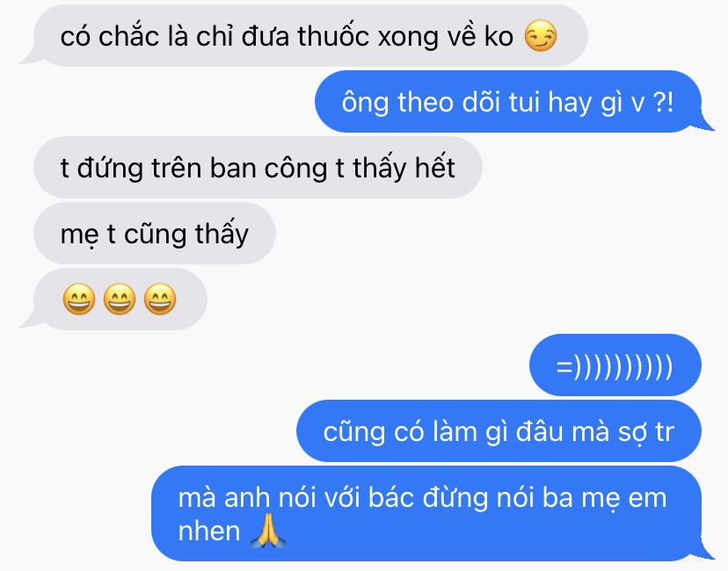Image resolution: width=728 pixels, height=571 pixels.
Task: Click the middle grinning emoji
Action: tap(120, 300)
